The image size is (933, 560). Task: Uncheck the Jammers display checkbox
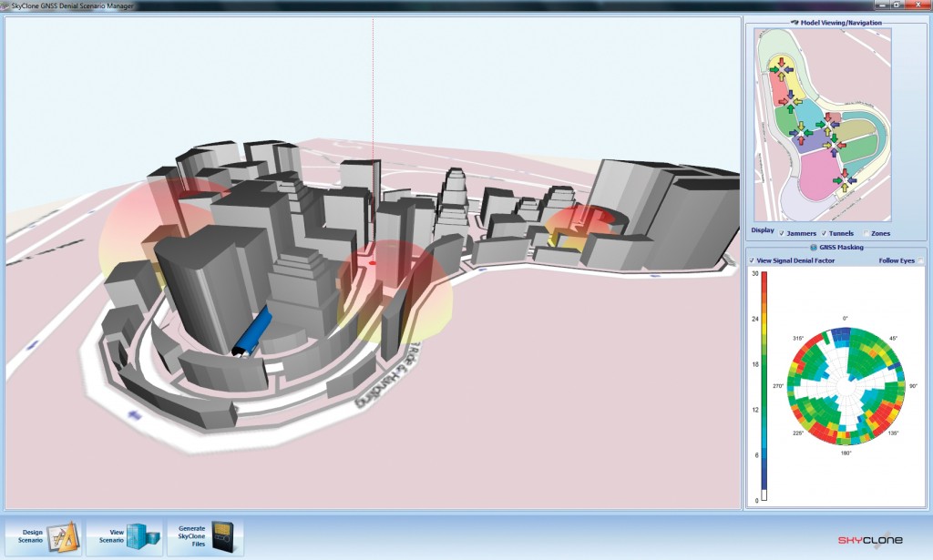tap(781, 233)
